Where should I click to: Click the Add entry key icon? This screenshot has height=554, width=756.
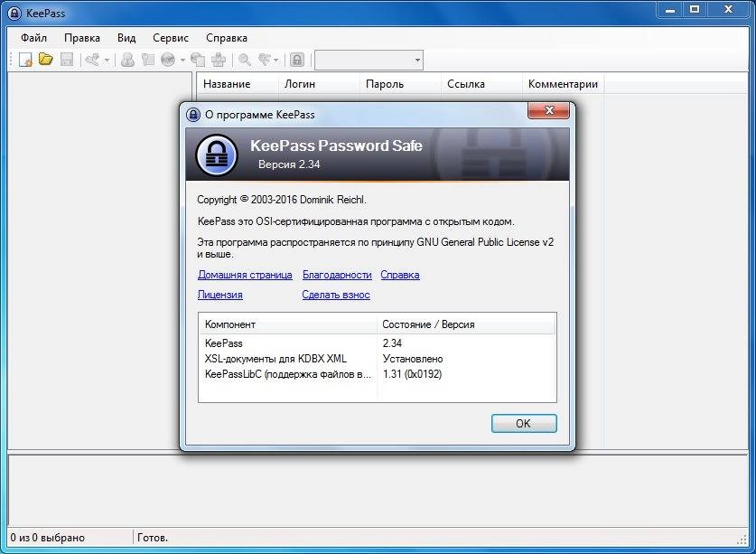92,60
